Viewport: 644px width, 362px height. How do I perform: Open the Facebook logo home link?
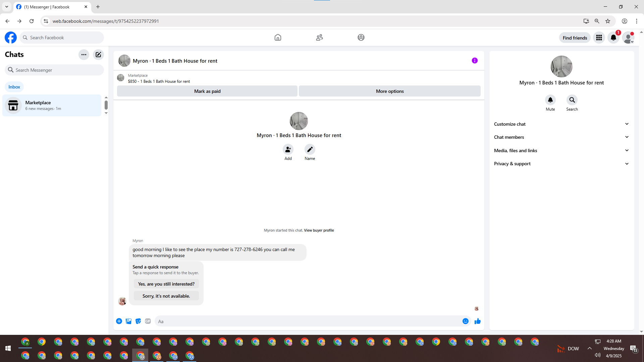click(11, 38)
